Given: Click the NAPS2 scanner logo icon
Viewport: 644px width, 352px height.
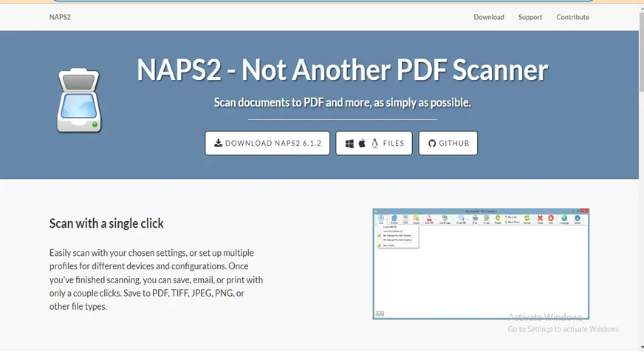Looking at the screenshot, I should [x=79, y=101].
